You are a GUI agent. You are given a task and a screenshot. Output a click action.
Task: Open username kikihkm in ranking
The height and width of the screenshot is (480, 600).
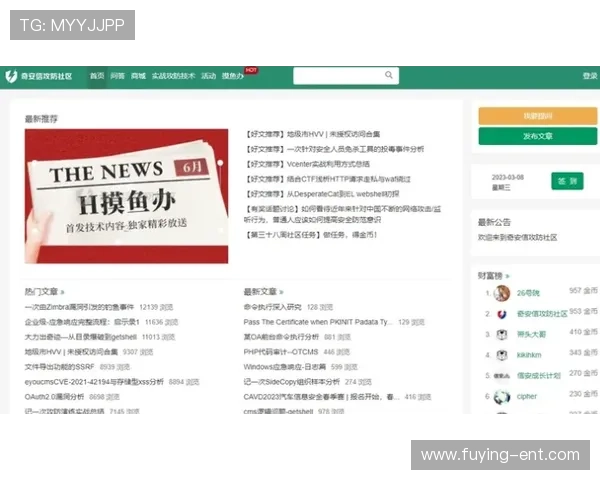529,355
